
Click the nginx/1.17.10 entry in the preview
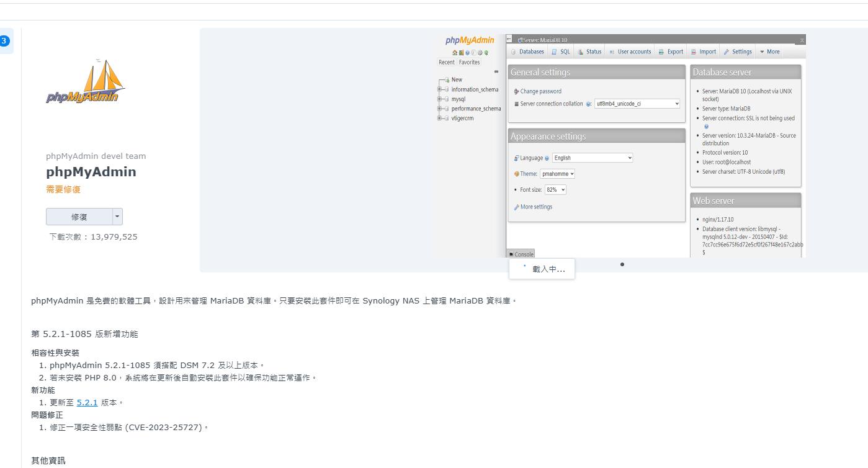pos(718,219)
